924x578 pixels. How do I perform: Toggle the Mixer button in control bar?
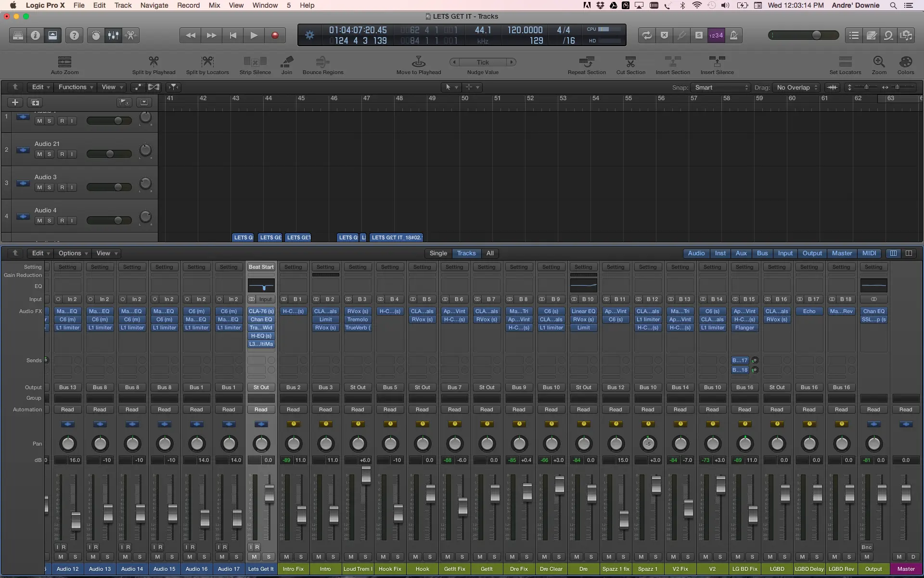tap(113, 35)
